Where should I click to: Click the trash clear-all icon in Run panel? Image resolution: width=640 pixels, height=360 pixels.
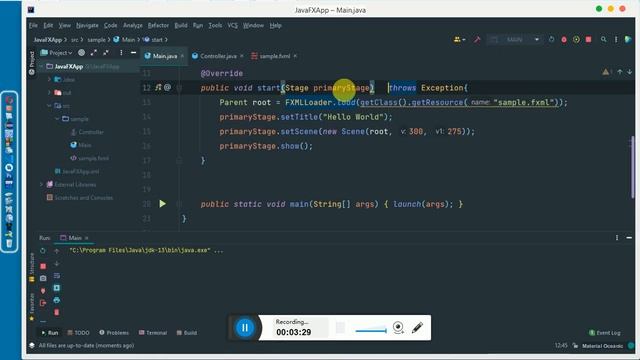pyautogui.click(x=56, y=313)
